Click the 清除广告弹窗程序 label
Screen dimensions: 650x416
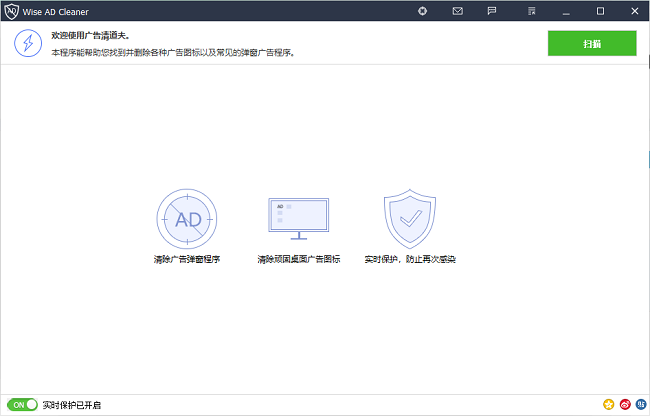[x=186, y=259]
